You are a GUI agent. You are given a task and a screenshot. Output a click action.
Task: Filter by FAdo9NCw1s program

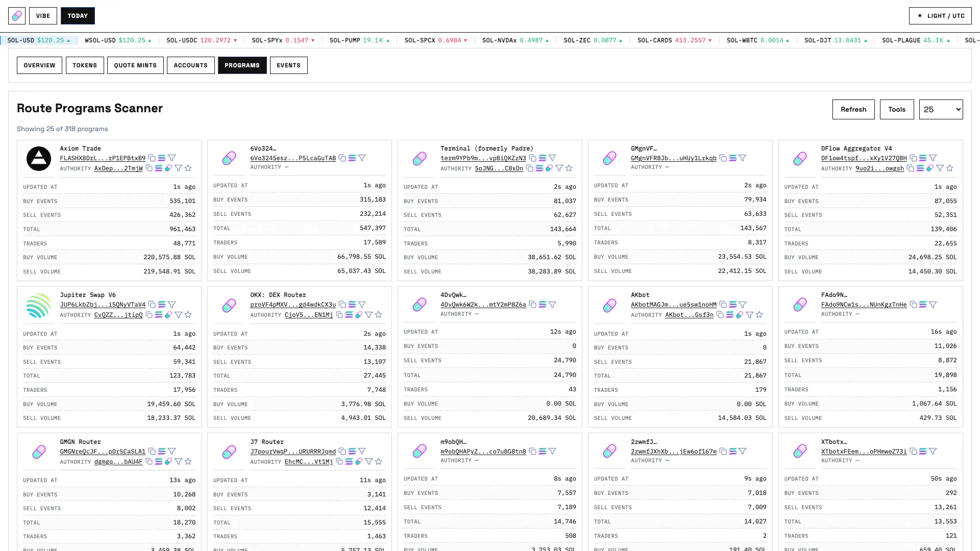coord(933,305)
